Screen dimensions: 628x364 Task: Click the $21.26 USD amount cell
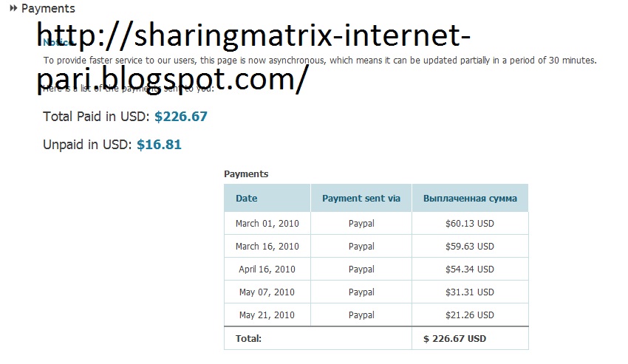(x=470, y=315)
